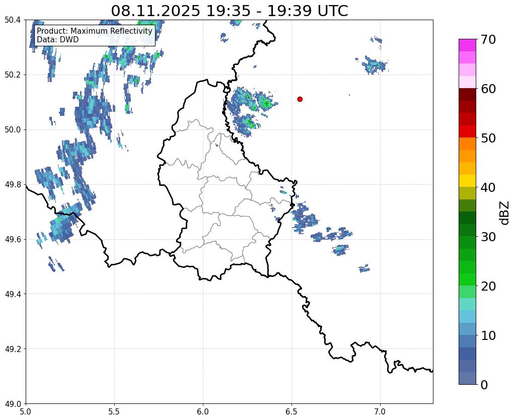Click longitude axis label 6.5

(x=291, y=411)
